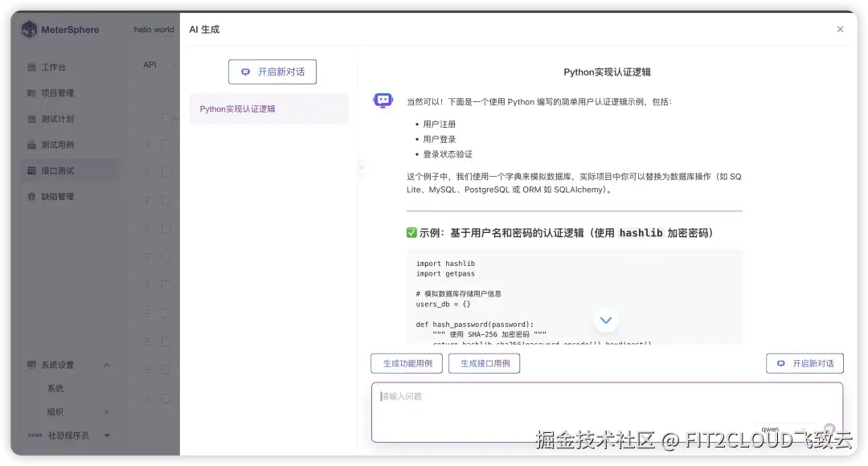Image resolution: width=868 pixels, height=466 pixels.
Task: Open the 社恐程序员 user menu arrow
Action: click(x=108, y=435)
